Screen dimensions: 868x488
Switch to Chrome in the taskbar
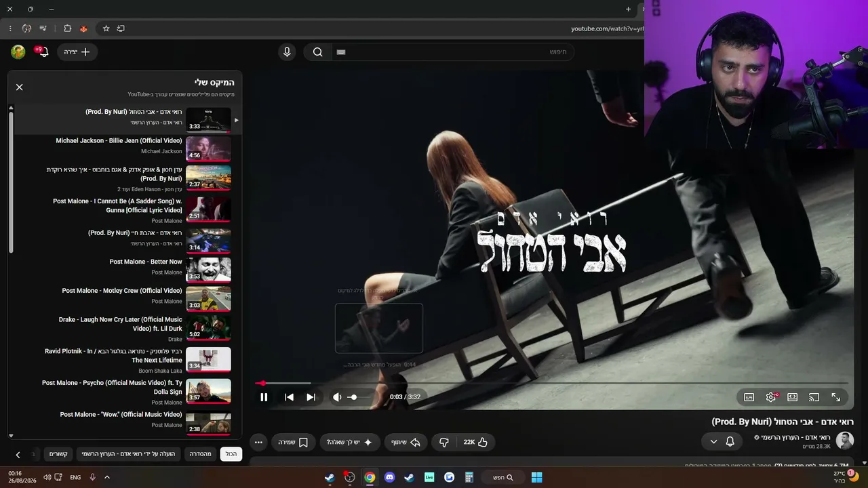point(370,477)
